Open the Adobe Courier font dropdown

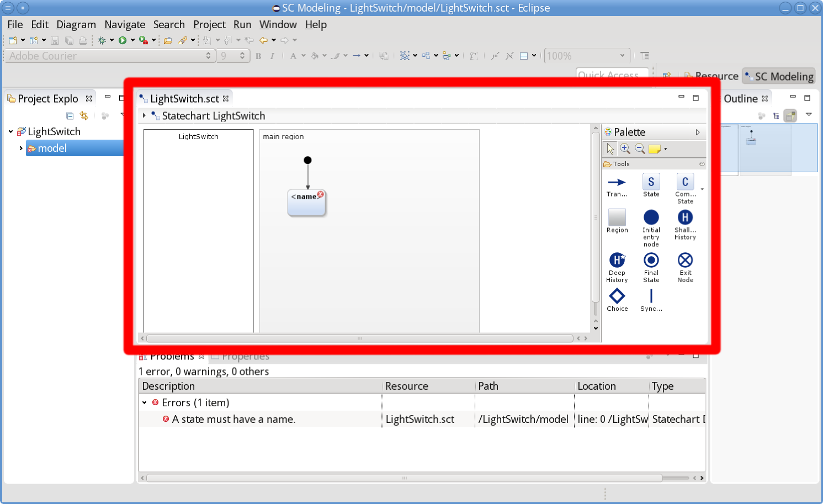[208, 56]
